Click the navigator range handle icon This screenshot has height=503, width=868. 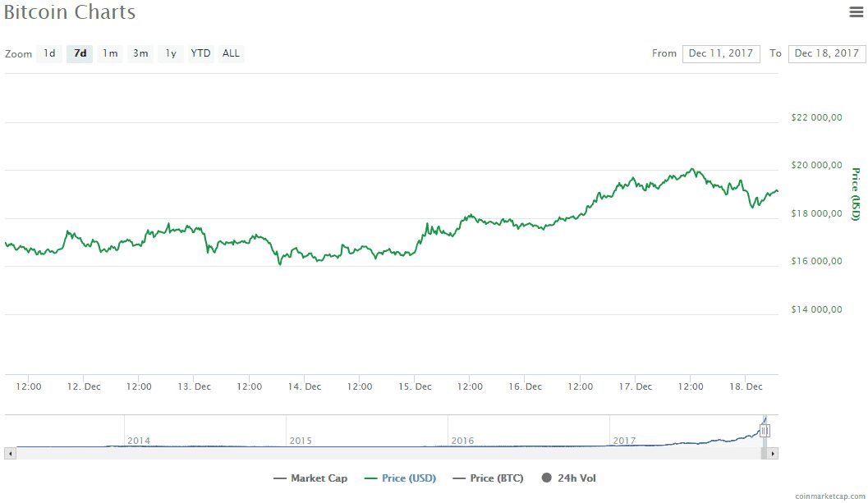tap(765, 431)
